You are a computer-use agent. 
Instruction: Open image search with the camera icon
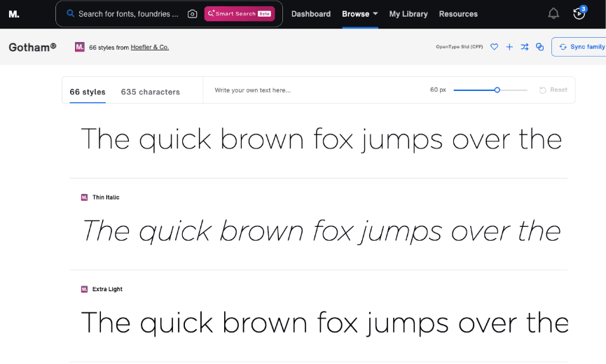(192, 14)
